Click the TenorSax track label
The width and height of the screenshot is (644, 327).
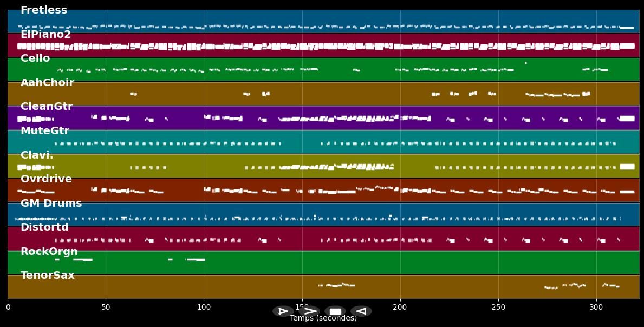pyautogui.click(x=48, y=276)
